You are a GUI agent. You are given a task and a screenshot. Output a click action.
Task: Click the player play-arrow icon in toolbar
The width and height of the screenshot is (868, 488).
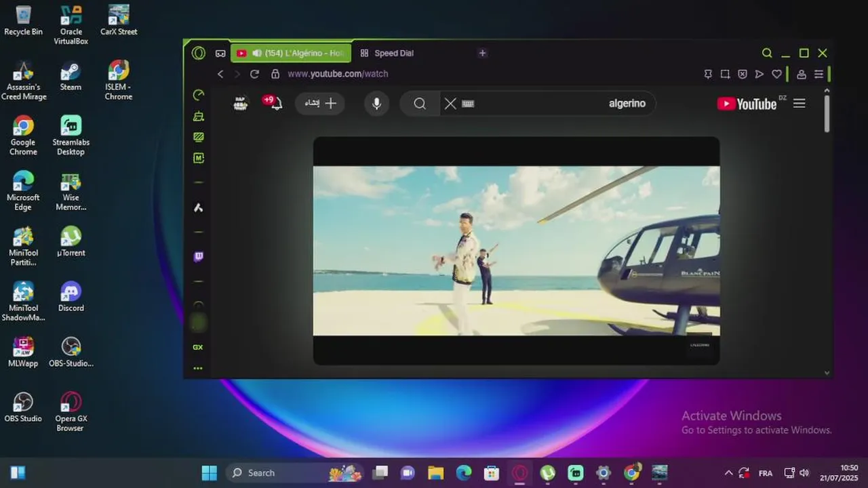tap(759, 74)
